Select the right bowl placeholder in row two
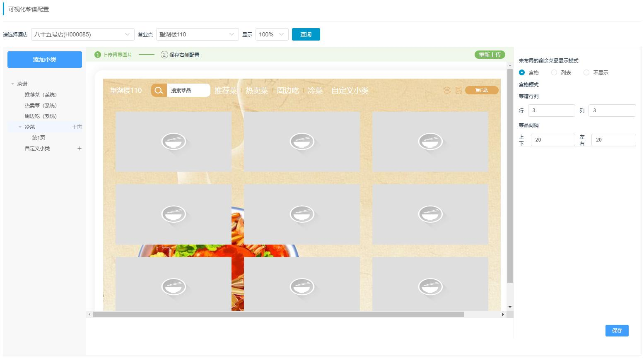This screenshot has height=358, width=644. pos(430,214)
